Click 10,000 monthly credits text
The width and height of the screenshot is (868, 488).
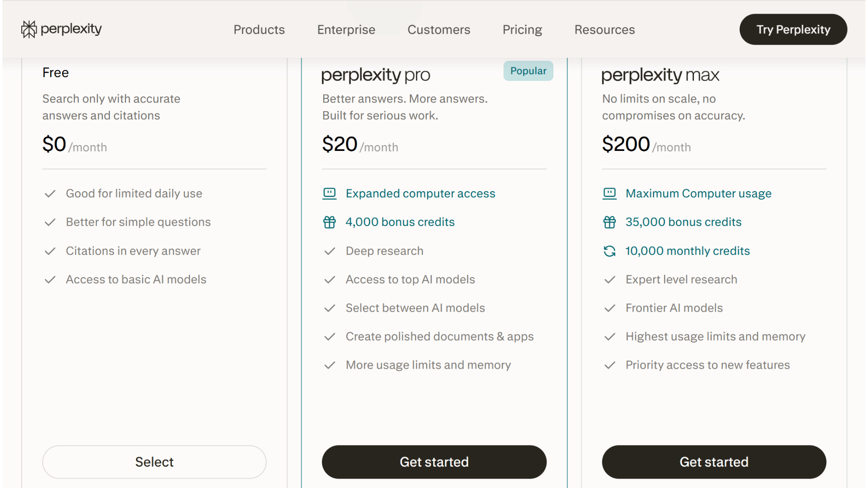688,251
